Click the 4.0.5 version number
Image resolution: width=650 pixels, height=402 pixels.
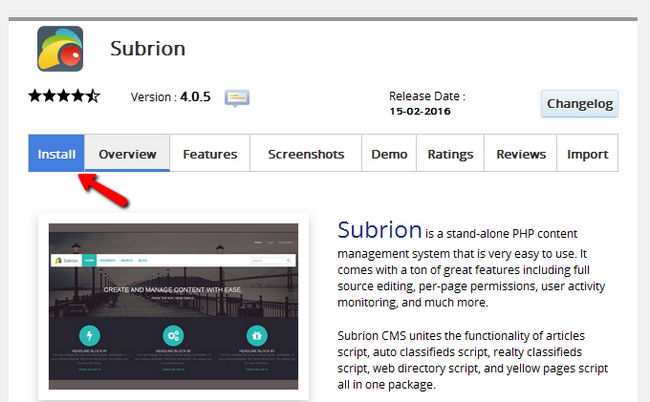[195, 97]
